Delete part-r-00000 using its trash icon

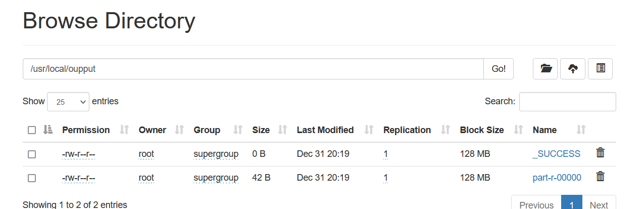pos(600,177)
